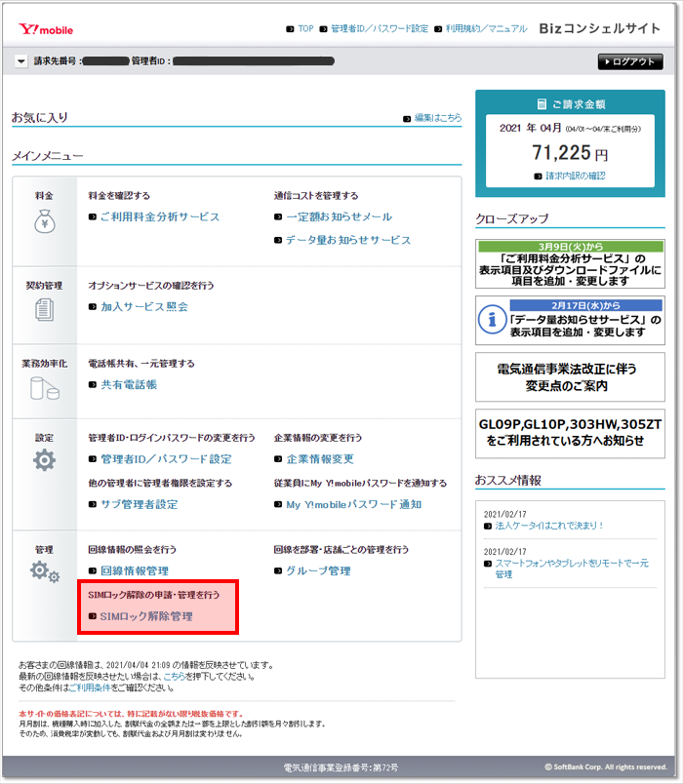
Task: Click the calculator icon beside ご請求金額
Action: (x=542, y=104)
